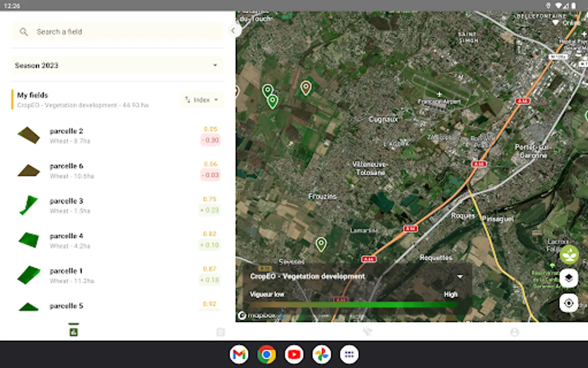Open Chrome from the taskbar

pyautogui.click(x=266, y=355)
